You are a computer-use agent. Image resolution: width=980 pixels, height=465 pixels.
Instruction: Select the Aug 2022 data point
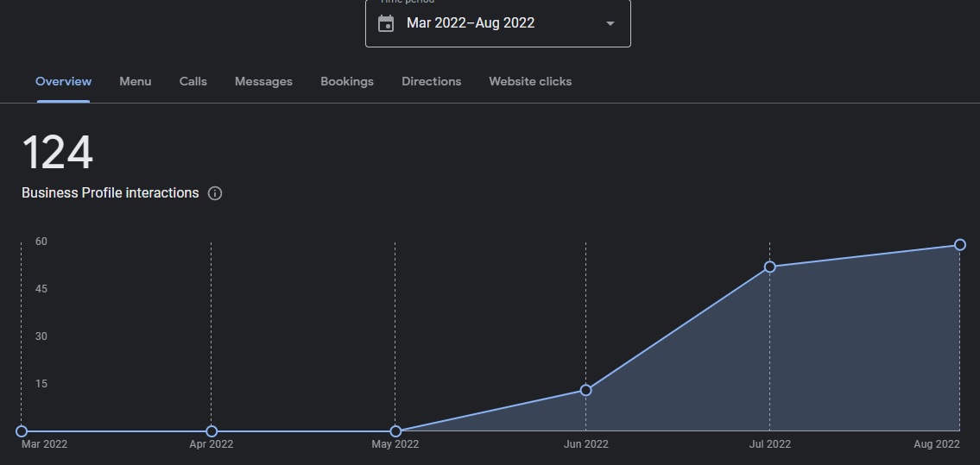(x=960, y=245)
